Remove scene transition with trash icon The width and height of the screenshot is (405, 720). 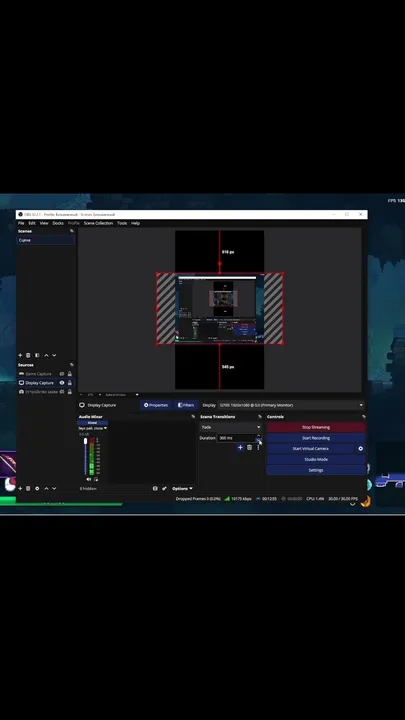click(x=249, y=447)
